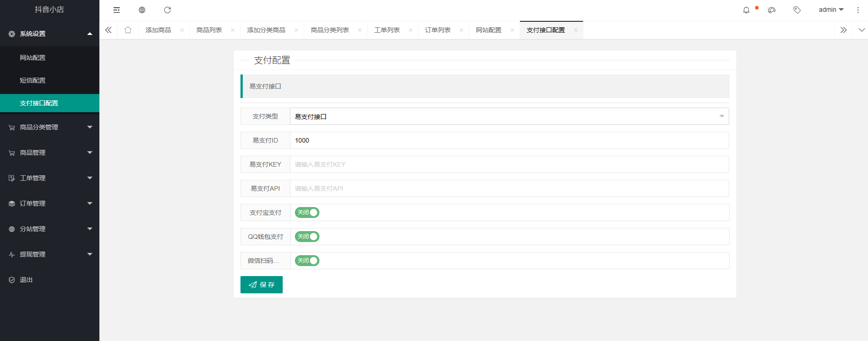
Task: Toggle the 支付宝支付 switch
Action: coord(307,213)
